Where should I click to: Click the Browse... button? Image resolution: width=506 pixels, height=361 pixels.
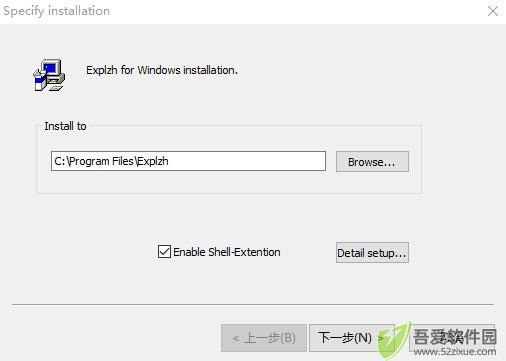pos(372,162)
